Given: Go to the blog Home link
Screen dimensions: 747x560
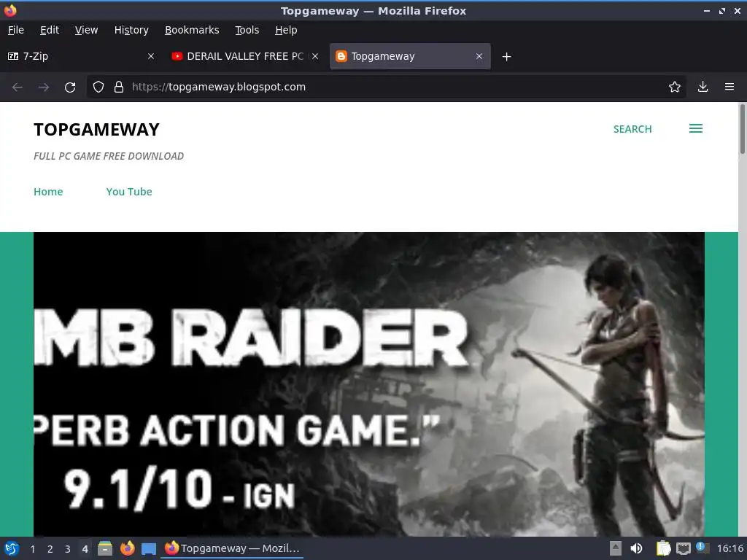Looking at the screenshot, I should coord(48,192).
